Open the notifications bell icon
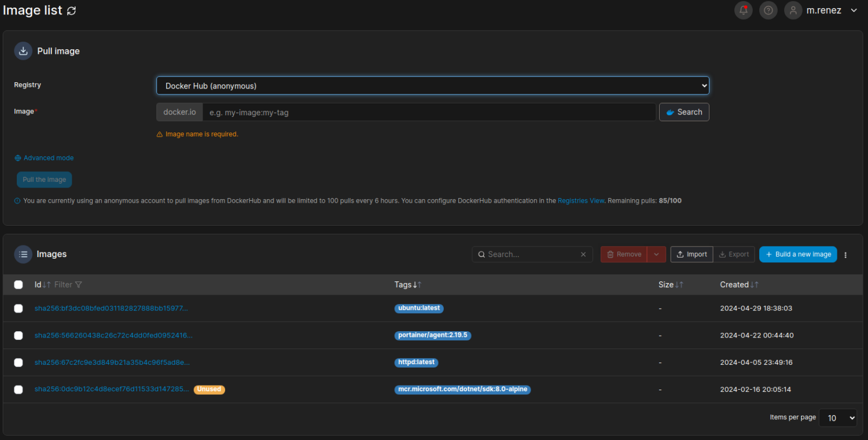868x440 pixels. 743,10
